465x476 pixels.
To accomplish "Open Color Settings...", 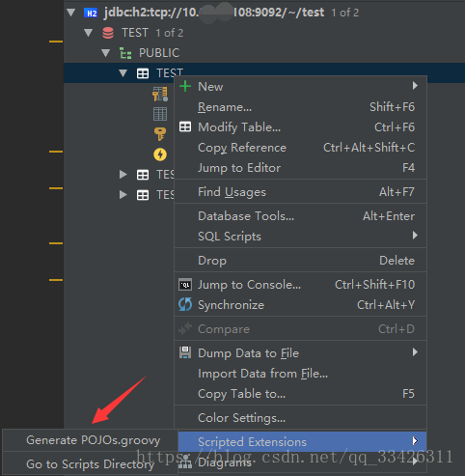I will click(300, 418).
